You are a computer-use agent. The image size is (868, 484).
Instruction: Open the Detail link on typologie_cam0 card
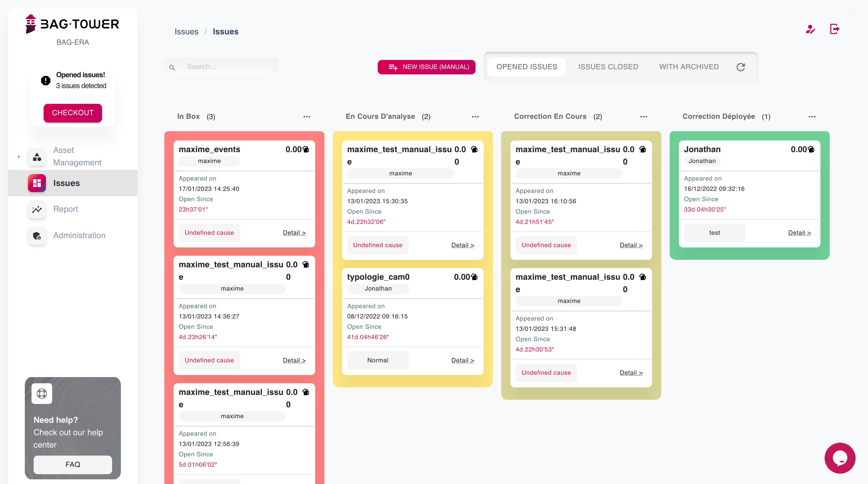tap(463, 360)
